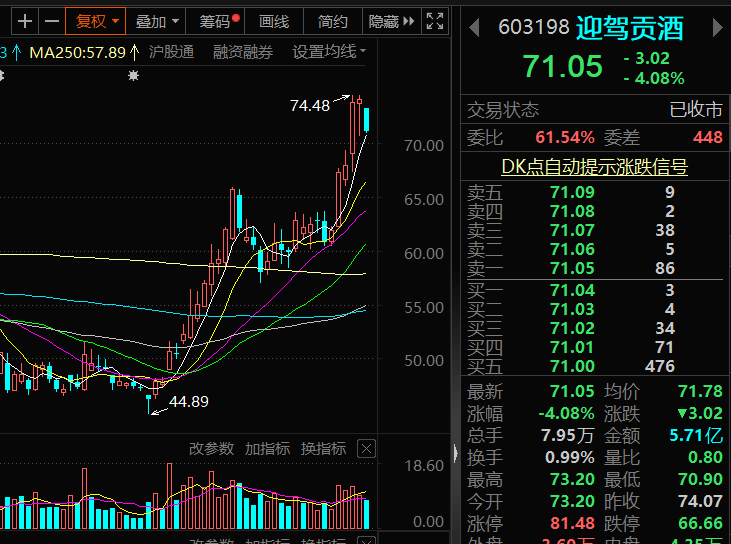Open the 复权 dropdown
The width and height of the screenshot is (731, 544).
click(96, 21)
